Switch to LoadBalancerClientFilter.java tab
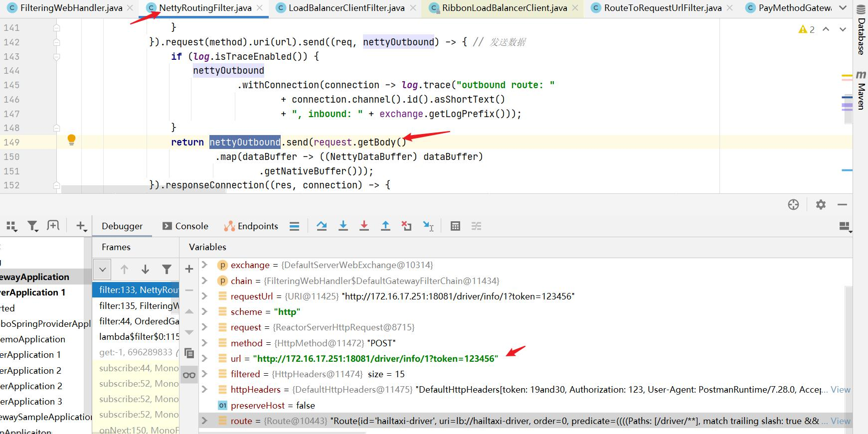The image size is (868, 434). 347,8
